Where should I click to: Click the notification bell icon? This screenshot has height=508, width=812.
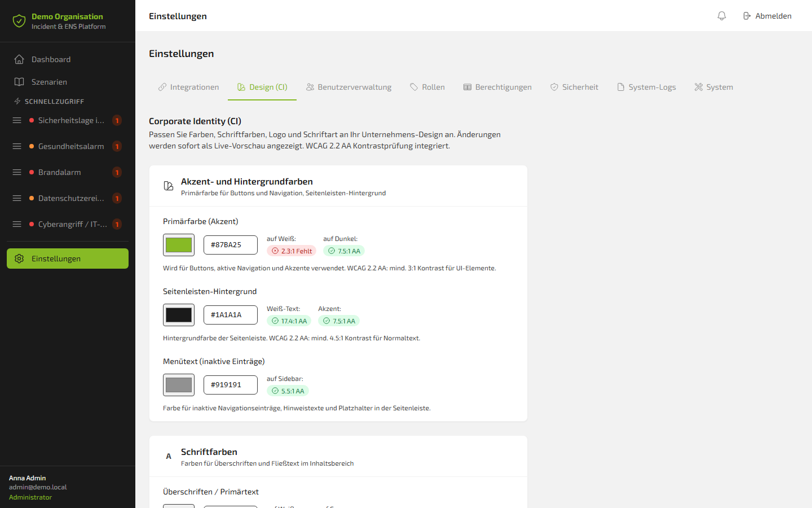click(x=722, y=16)
